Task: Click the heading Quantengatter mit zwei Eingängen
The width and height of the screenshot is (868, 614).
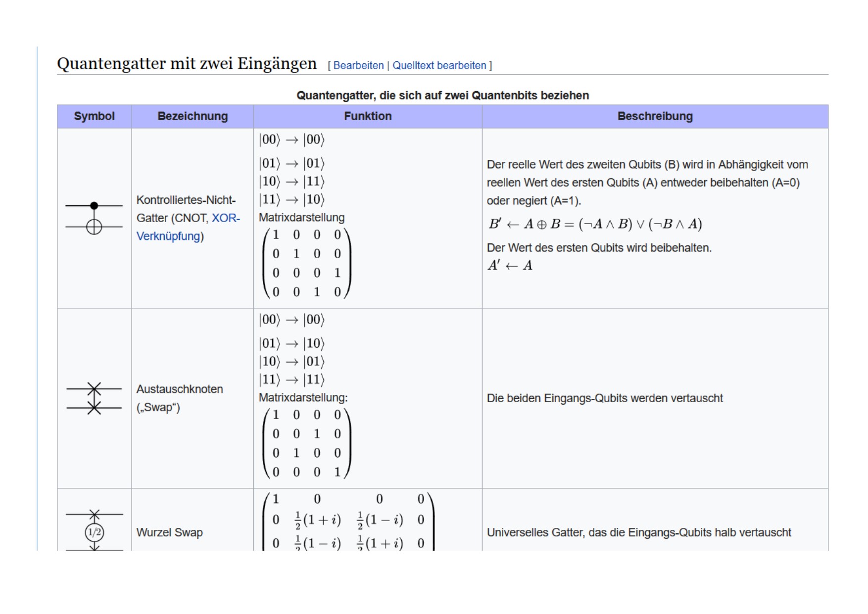Action: tap(187, 64)
